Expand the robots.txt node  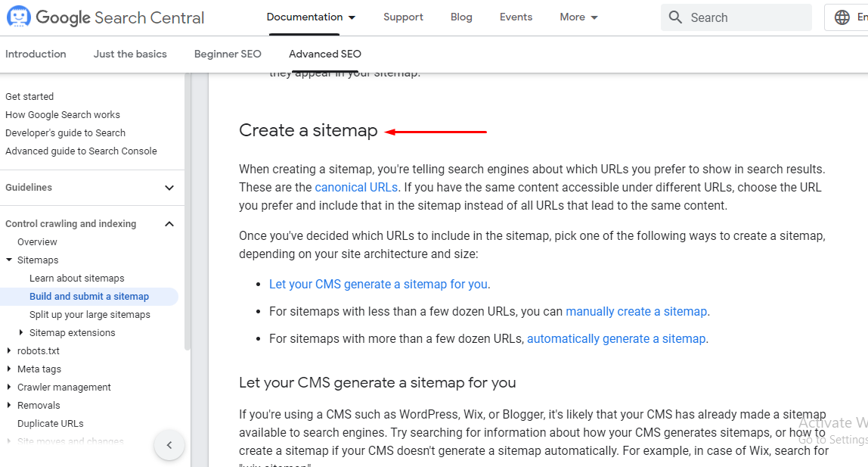click(9, 350)
